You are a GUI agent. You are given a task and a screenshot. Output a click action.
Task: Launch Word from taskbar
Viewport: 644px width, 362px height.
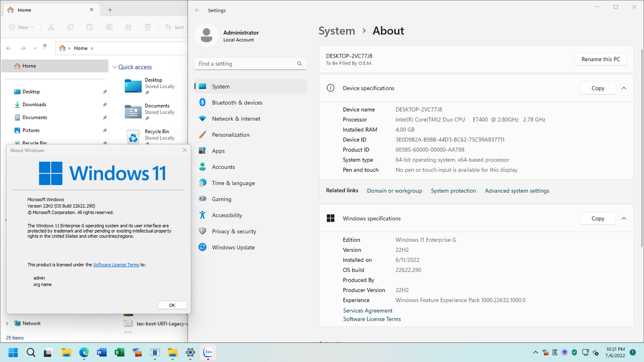pos(102,352)
